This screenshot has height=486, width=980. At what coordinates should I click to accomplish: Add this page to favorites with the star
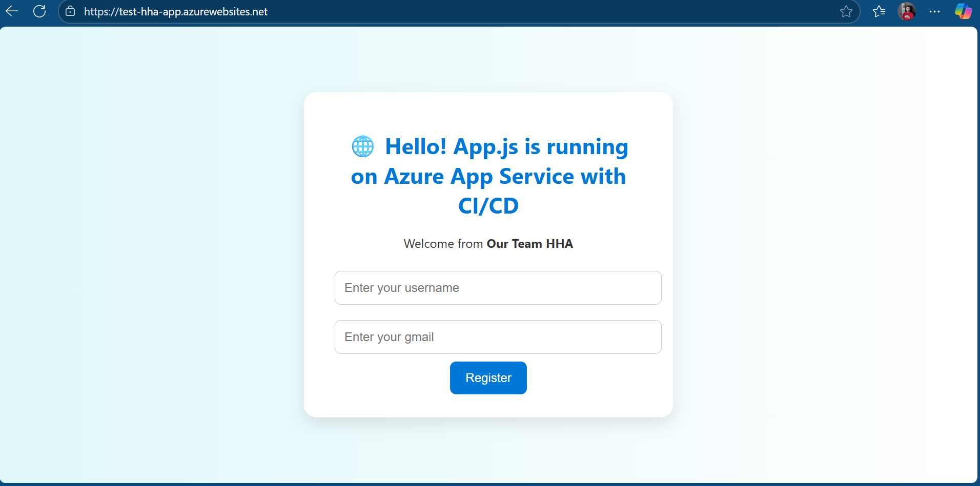click(x=846, y=11)
